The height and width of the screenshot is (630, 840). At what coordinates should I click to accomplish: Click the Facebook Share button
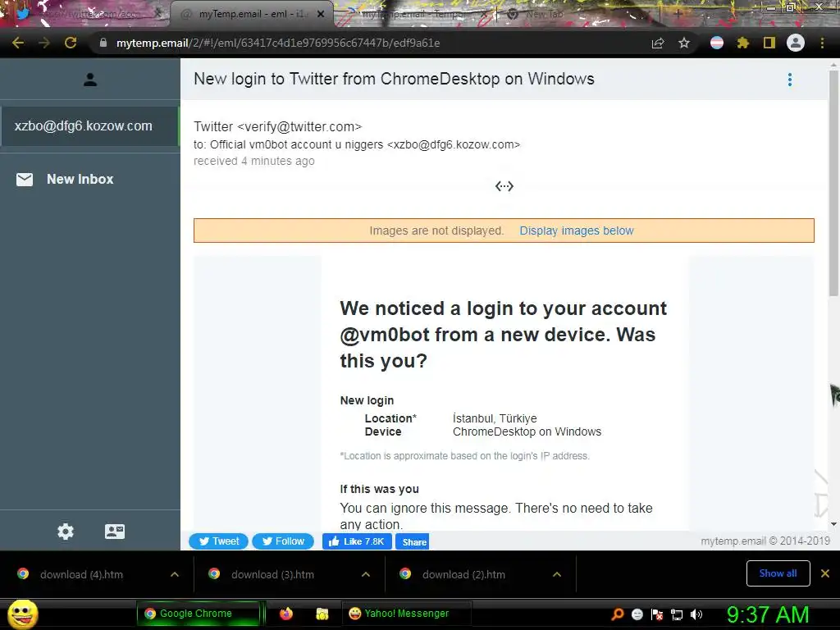pos(412,541)
